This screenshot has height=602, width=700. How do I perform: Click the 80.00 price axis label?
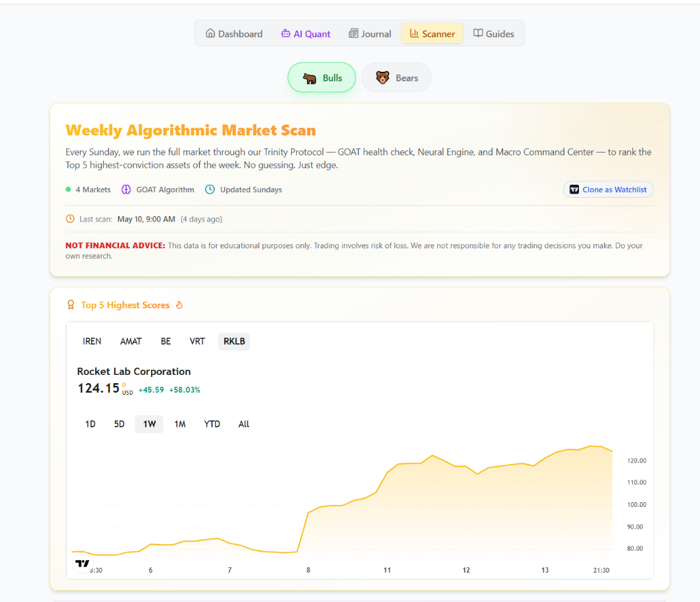point(635,549)
